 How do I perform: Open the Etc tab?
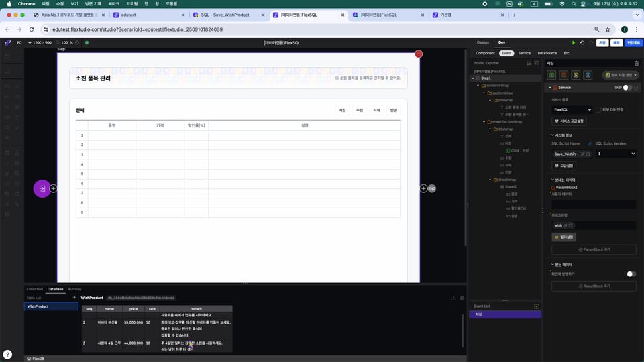pyautogui.click(x=566, y=54)
